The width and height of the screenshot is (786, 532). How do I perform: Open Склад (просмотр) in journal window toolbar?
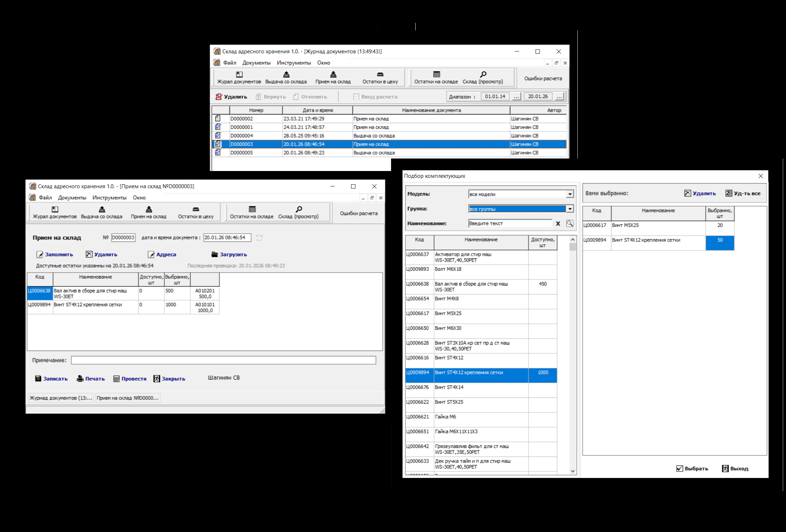[483, 78]
